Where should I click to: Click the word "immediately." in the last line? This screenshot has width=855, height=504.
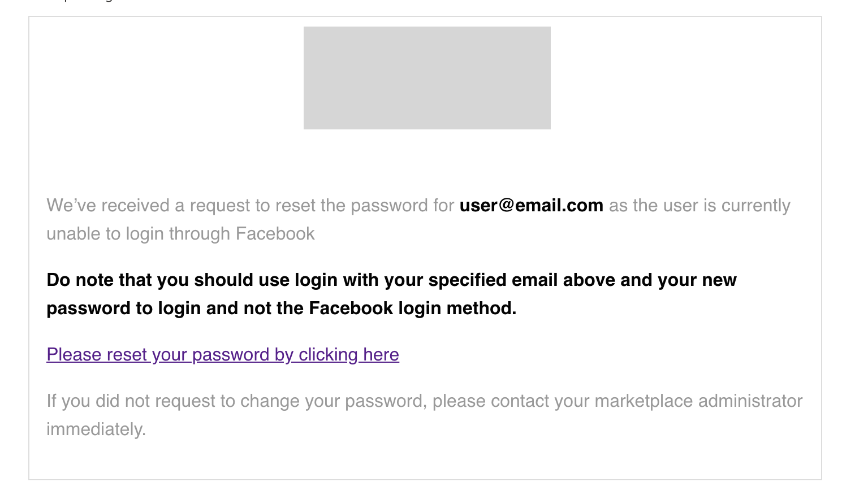point(96,429)
